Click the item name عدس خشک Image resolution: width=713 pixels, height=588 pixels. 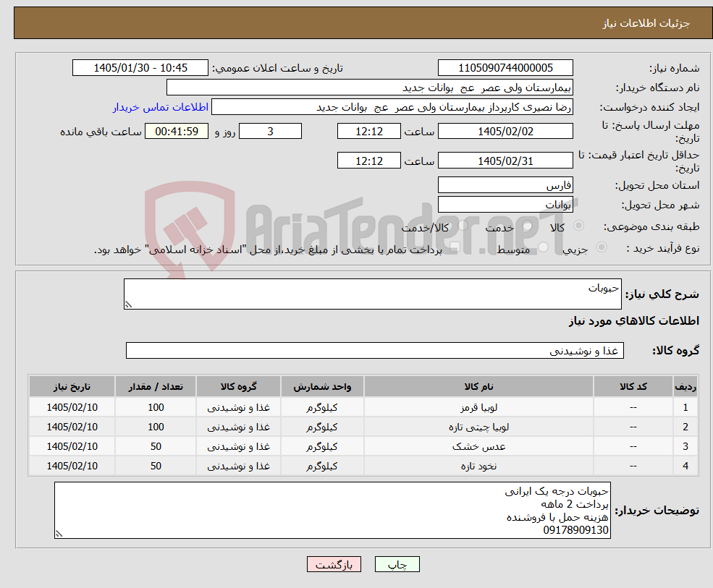pos(478,447)
